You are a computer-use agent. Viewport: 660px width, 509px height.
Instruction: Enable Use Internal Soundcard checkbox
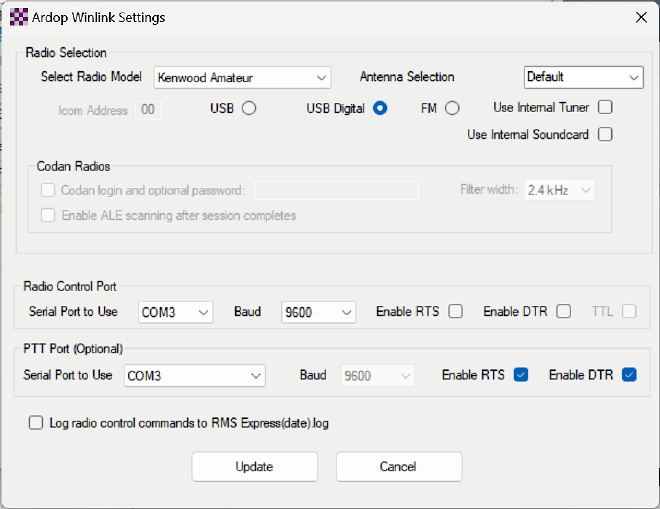(605, 134)
